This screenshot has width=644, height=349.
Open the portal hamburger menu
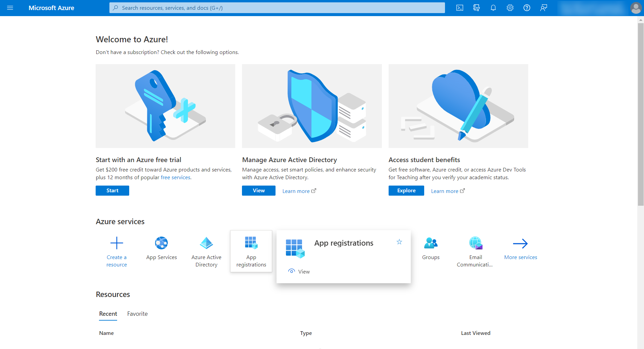[x=10, y=8]
